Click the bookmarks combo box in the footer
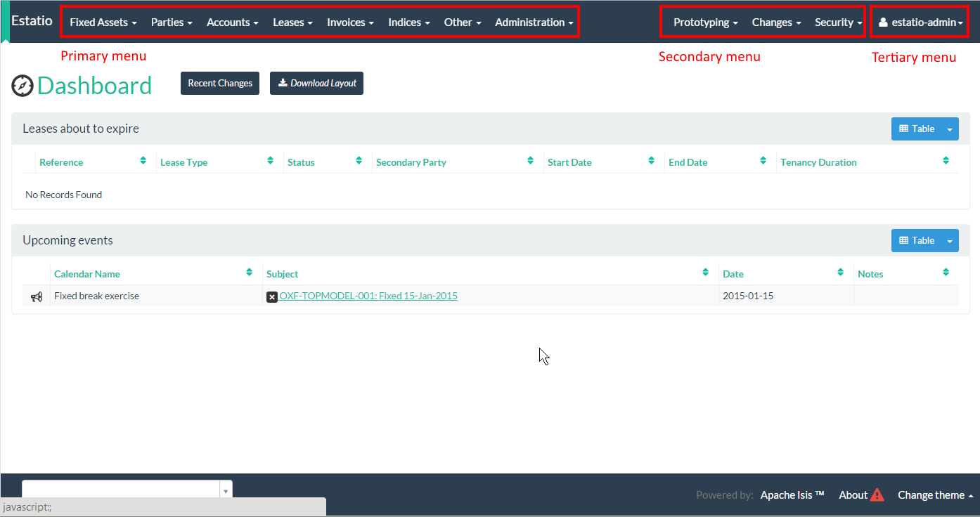Image resolution: width=980 pixels, height=517 pixels. click(x=121, y=490)
